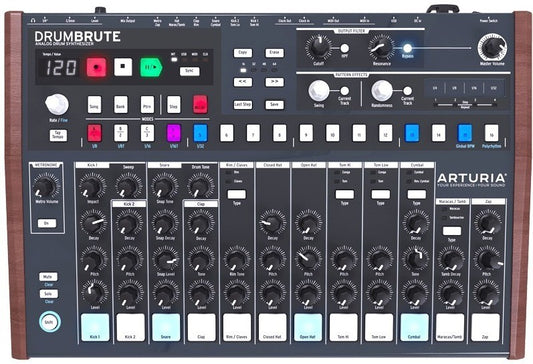Trigger the Tom Low pad

coord(379,327)
